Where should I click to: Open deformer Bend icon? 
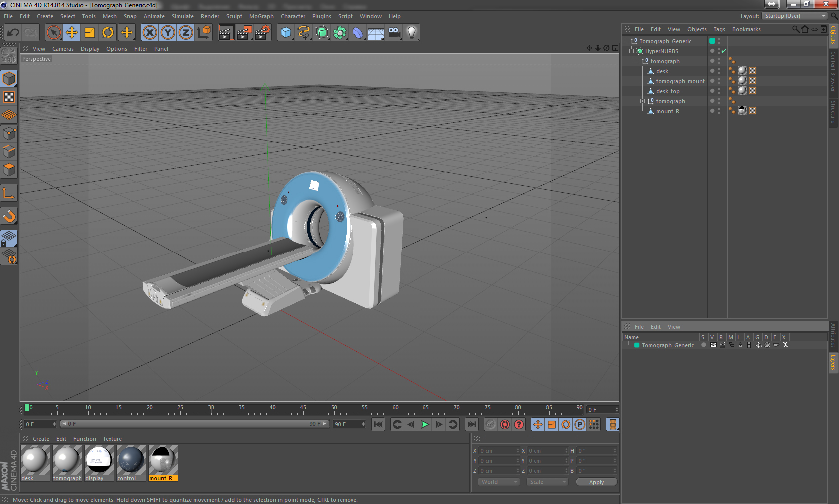[358, 33]
